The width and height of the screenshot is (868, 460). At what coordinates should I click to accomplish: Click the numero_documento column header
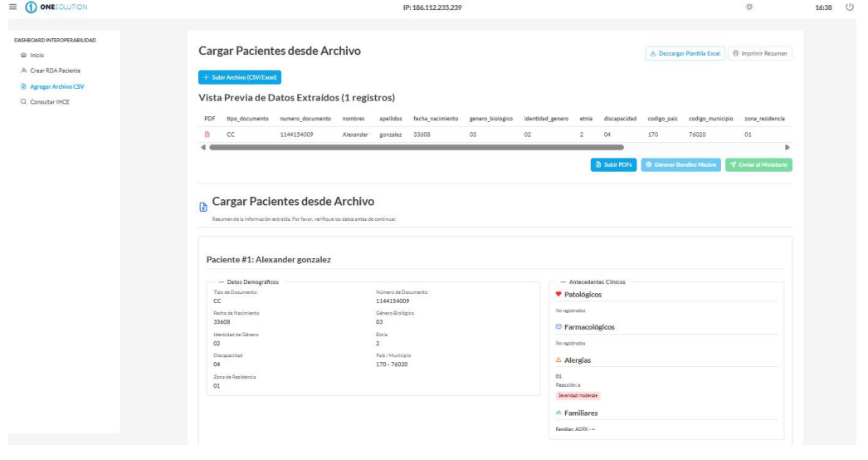tap(305, 119)
